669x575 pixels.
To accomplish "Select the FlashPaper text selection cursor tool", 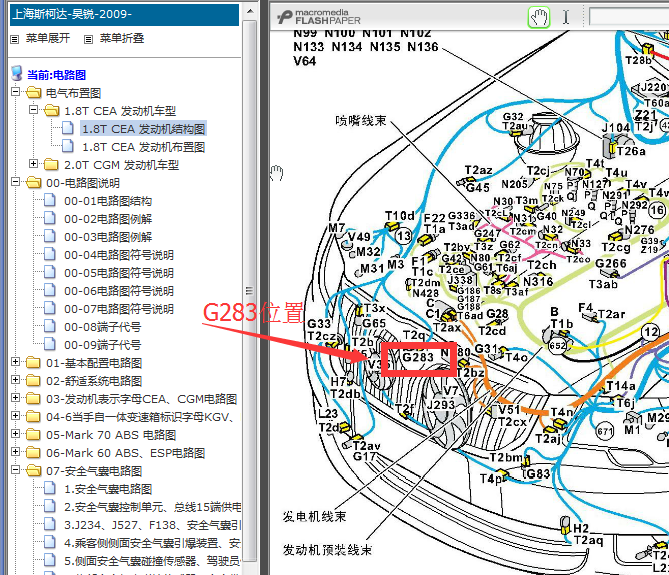I will click(x=566, y=17).
